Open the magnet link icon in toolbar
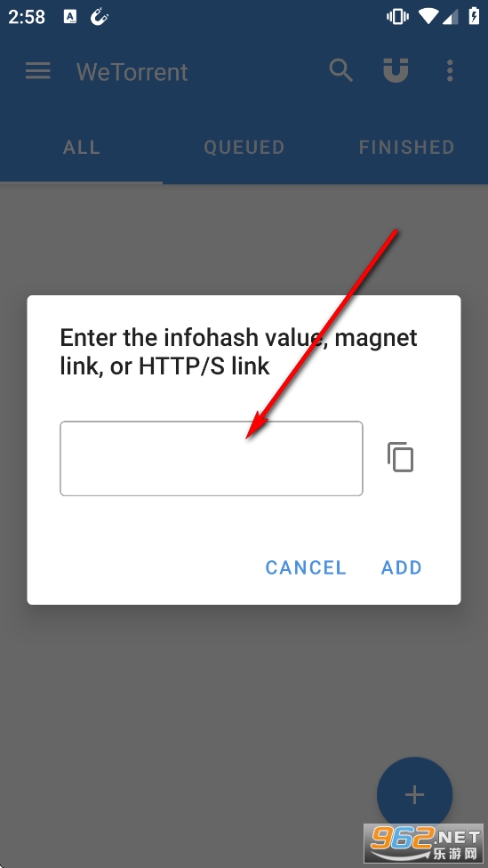 pos(396,71)
